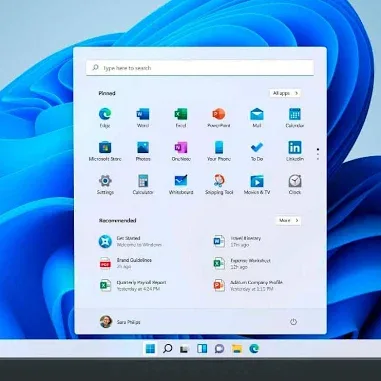Viewport: 381px width, 381px height.
Task: Open the Mail app icon
Action: 257,117
